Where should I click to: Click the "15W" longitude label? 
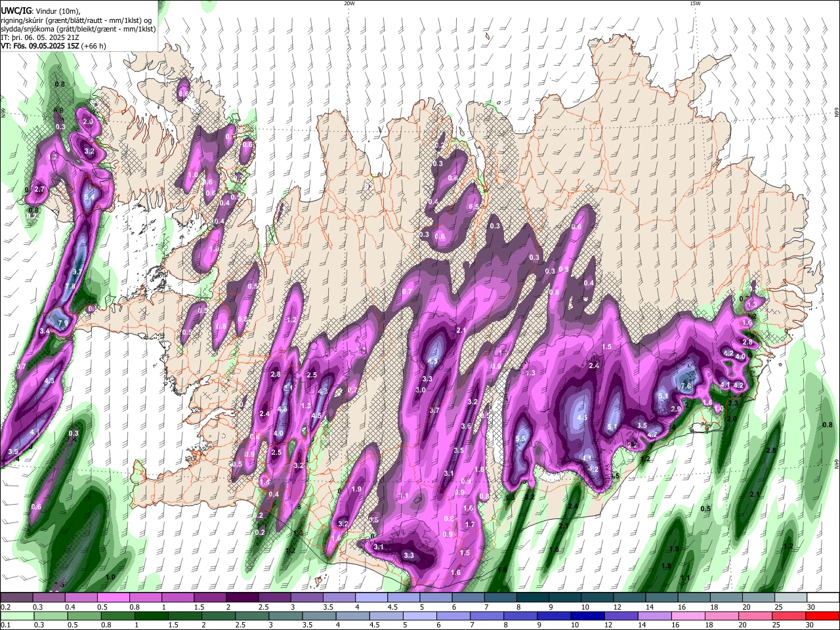(x=695, y=3)
